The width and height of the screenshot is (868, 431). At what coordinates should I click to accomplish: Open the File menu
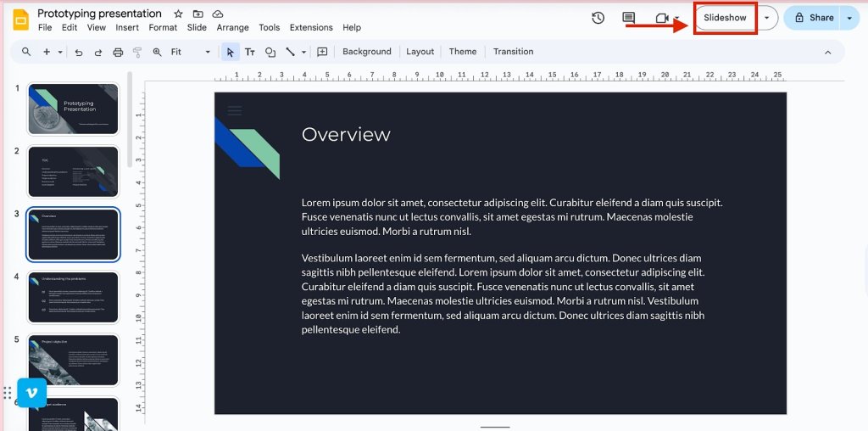coord(45,27)
